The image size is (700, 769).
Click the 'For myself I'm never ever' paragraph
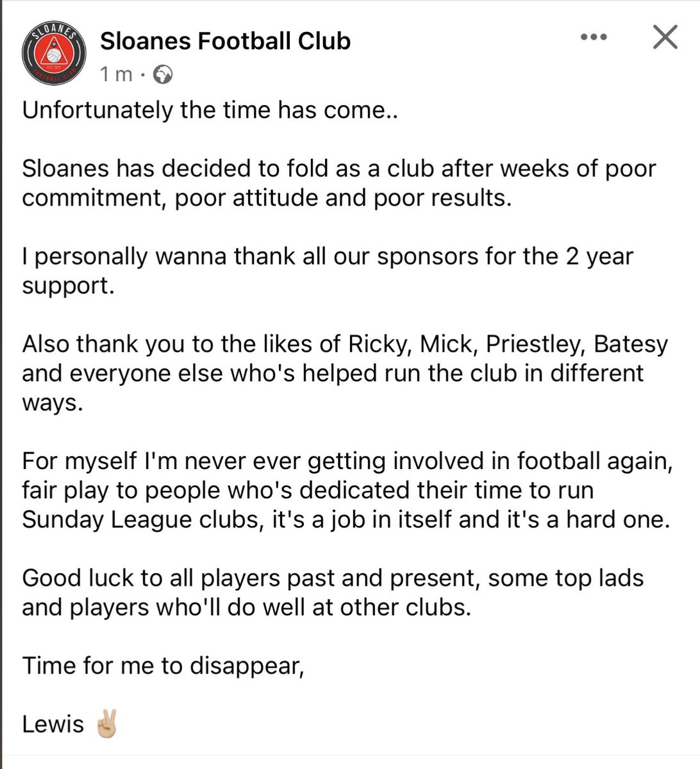tap(347, 490)
